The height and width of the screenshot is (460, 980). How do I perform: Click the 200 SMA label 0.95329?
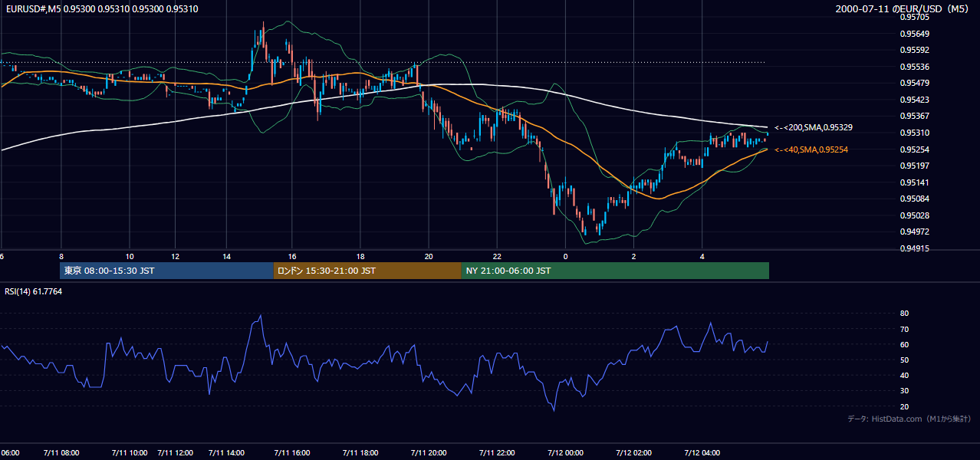pos(814,127)
